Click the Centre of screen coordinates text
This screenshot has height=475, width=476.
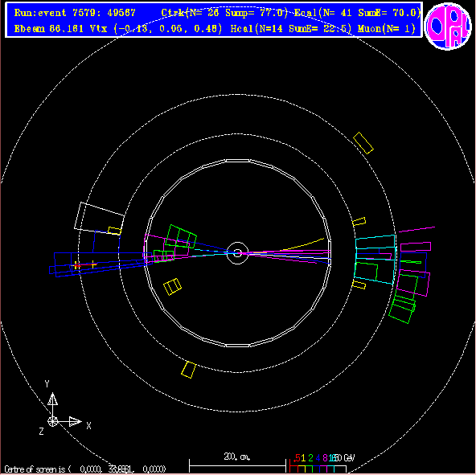point(85,469)
